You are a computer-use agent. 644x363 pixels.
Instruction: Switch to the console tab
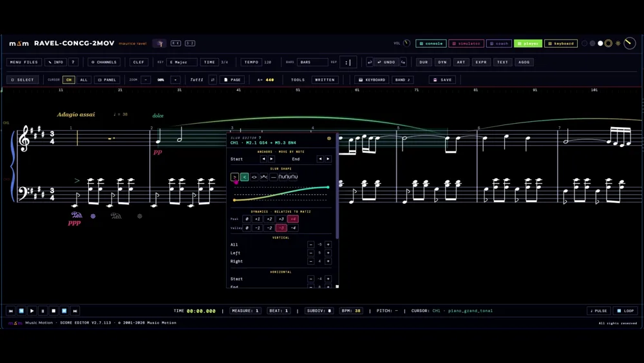[431, 43]
